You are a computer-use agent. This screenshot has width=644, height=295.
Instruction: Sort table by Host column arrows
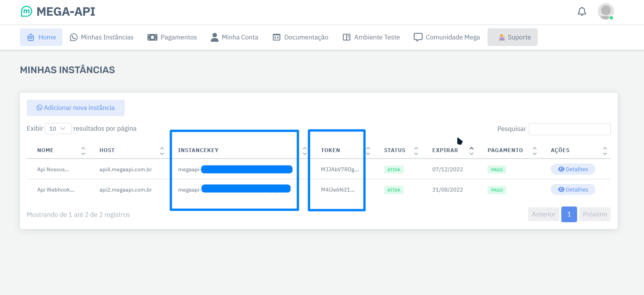pos(162,151)
